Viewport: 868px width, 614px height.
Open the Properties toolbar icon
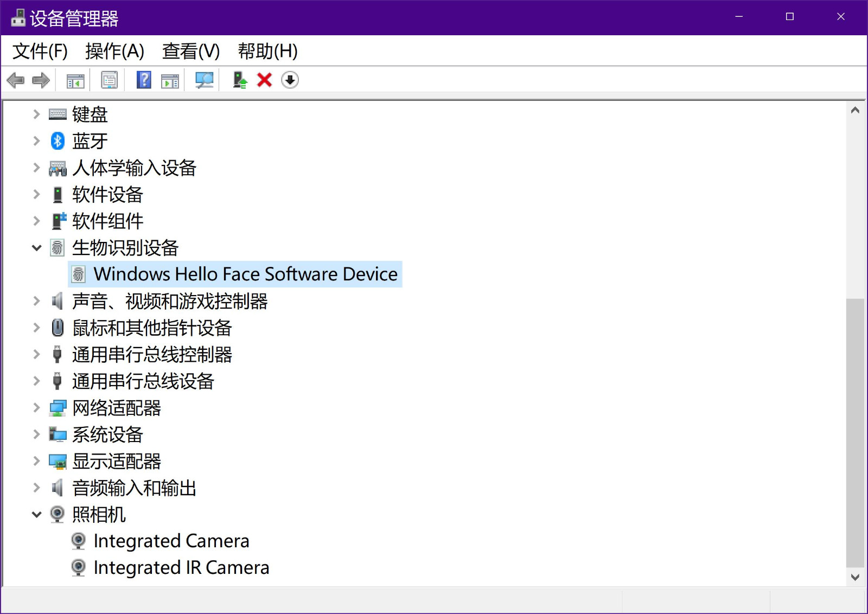pyautogui.click(x=109, y=80)
